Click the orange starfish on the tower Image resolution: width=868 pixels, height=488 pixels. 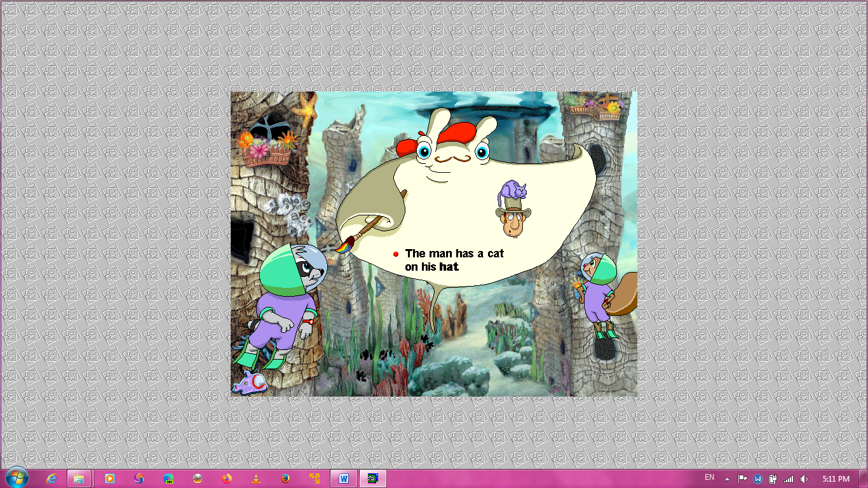[308, 108]
